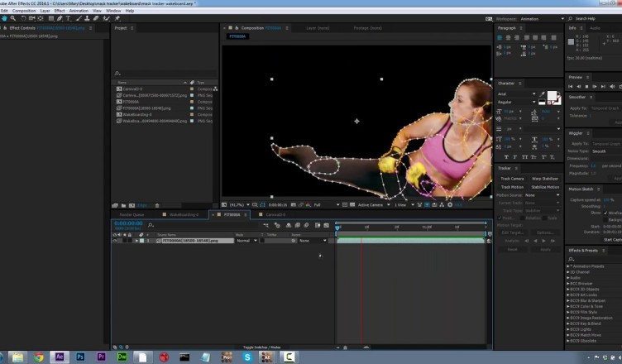
Task: Click the eyedropper in Character panel
Action: (x=542, y=94)
